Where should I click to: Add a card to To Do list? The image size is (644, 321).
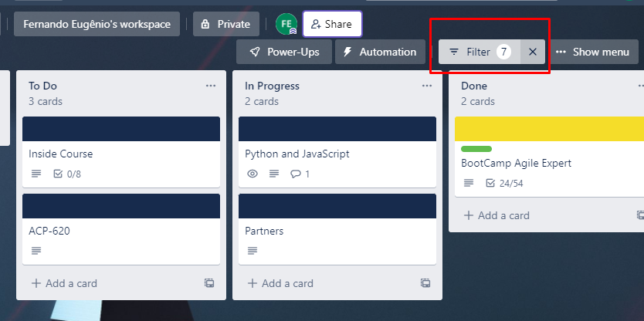click(x=64, y=283)
